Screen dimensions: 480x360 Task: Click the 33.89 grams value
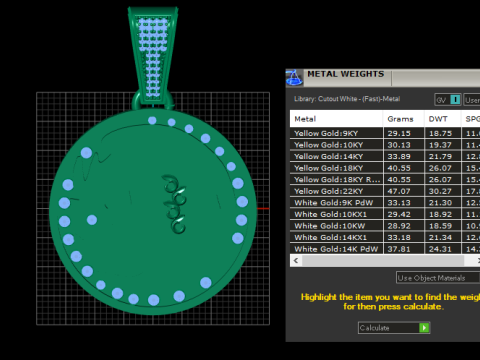click(x=399, y=156)
